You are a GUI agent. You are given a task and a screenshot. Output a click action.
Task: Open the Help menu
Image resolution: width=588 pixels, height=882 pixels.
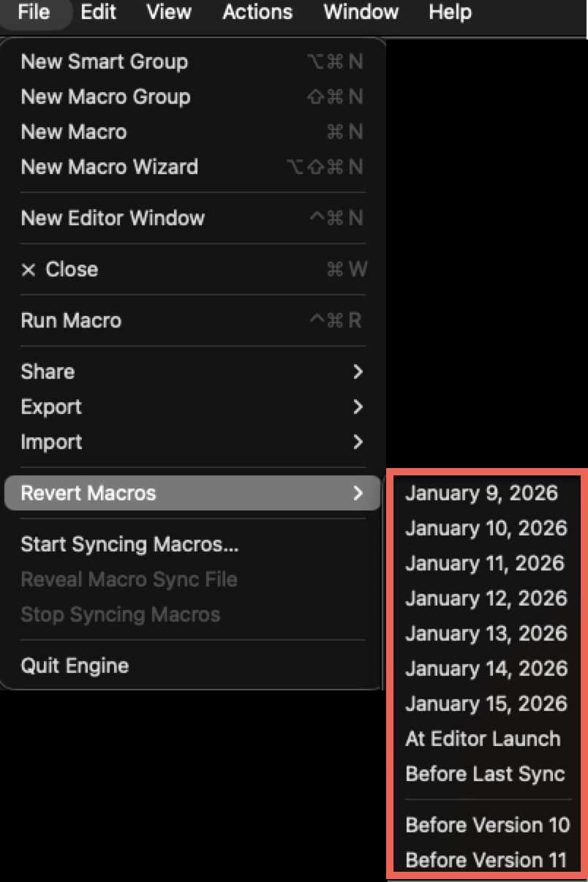click(x=450, y=12)
